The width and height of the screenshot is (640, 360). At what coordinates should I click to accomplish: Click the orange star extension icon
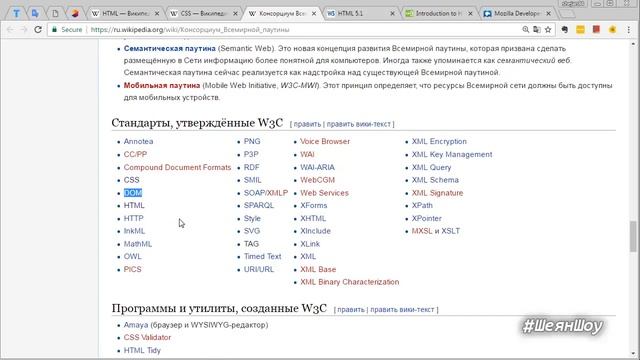coord(612,29)
